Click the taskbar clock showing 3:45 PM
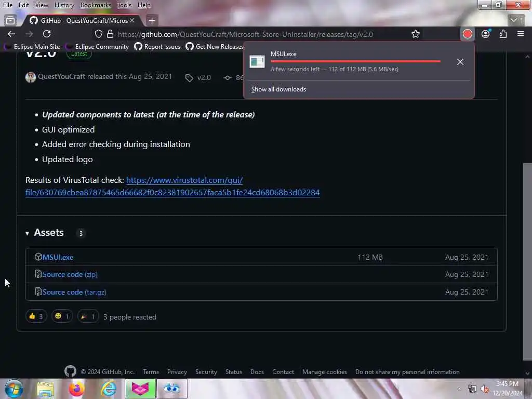 click(508, 389)
